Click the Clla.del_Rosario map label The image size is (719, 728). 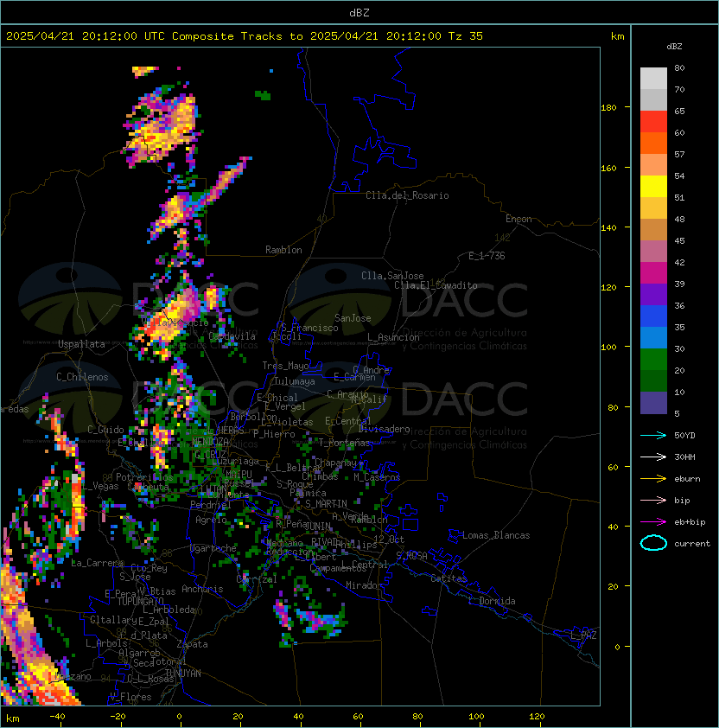click(407, 195)
